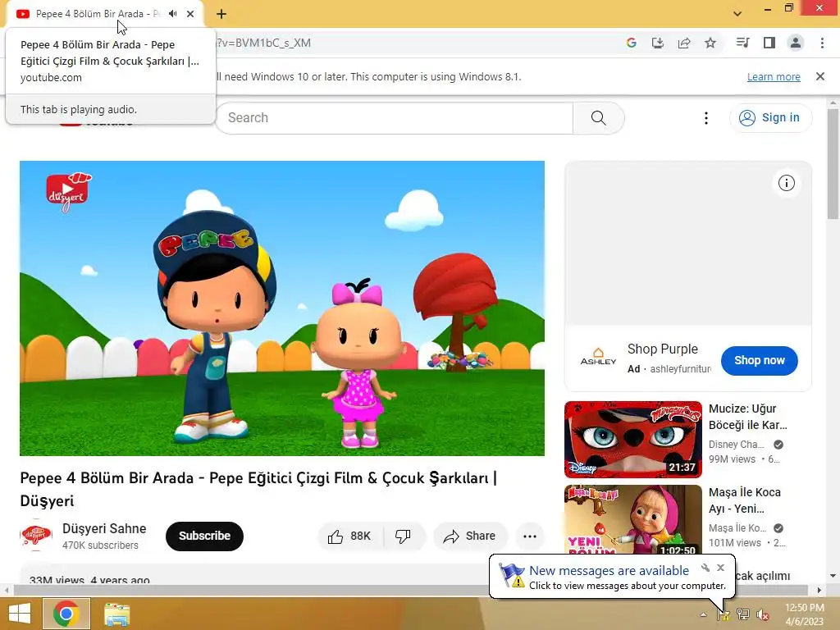Click the Pepee video player
This screenshot has width=840, height=630.
tap(282, 308)
